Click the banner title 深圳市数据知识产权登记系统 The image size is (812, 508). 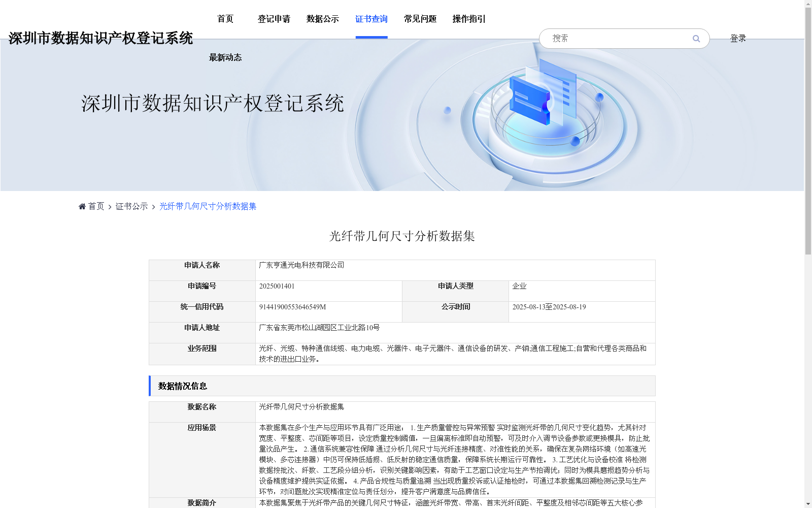tap(213, 103)
